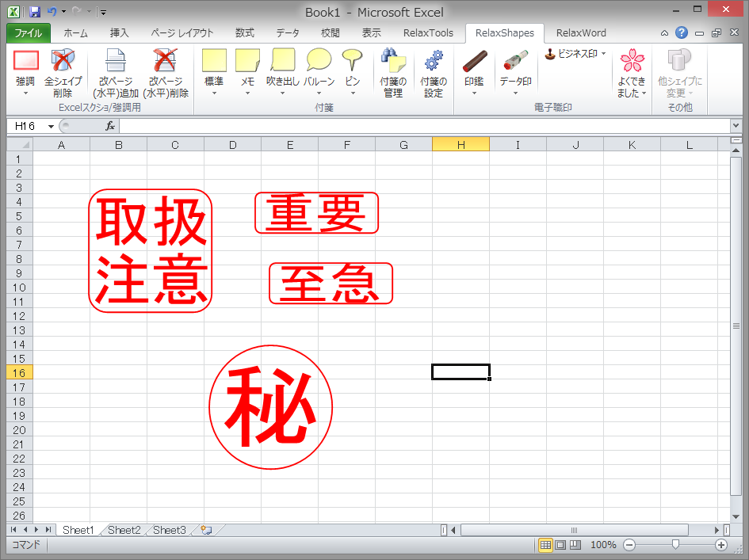The height and width of the screenshot is (560, 749).
Task: Toggle Normal view in the status bar
Action: 545,545
